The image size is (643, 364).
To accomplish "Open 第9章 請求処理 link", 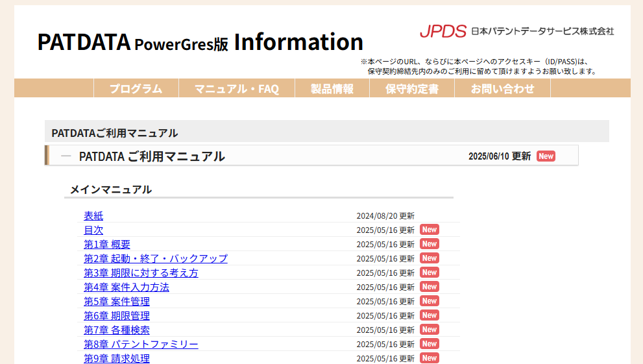I will (117, 359).
